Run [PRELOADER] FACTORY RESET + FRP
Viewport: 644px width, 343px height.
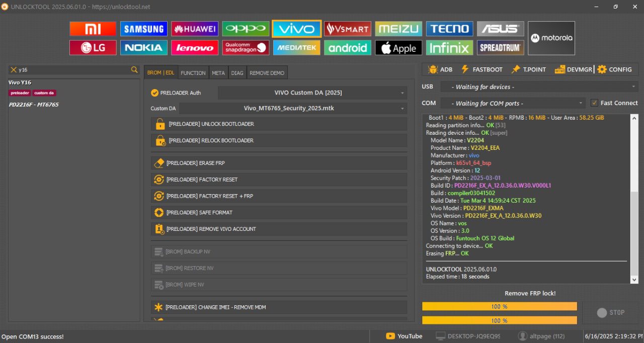click(x=279, y=196)
